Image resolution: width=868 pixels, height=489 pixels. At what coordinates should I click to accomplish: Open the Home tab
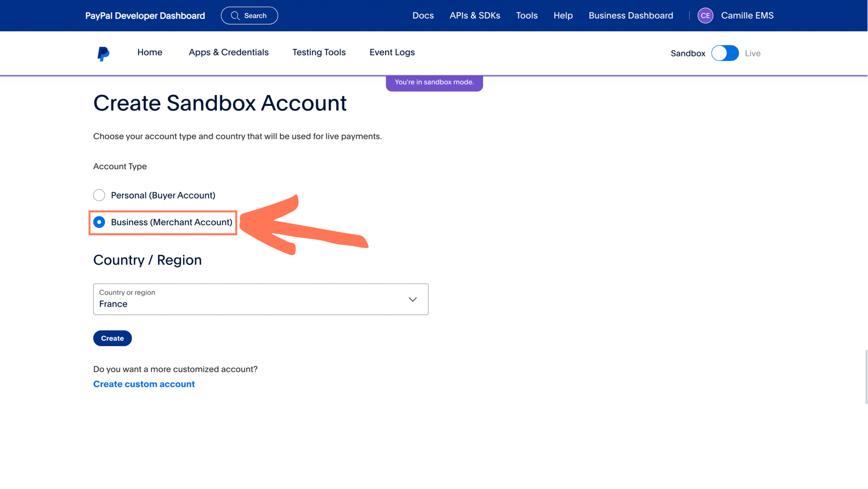[x=150, y=52]
